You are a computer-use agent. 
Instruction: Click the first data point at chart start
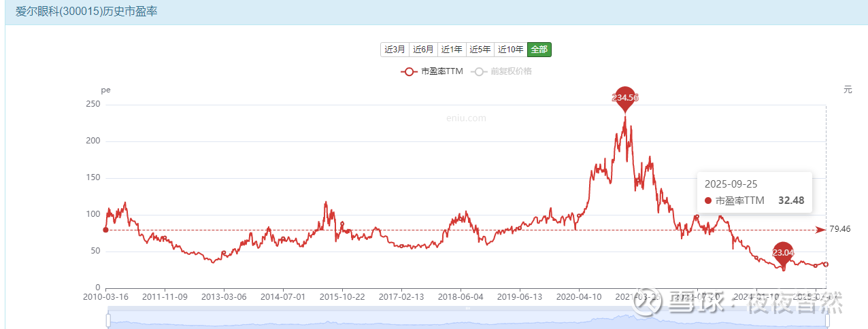(x=105, y=230)
